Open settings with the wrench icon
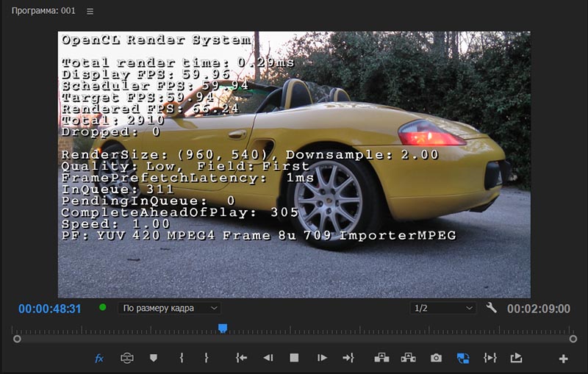 [x=491, y=308]
